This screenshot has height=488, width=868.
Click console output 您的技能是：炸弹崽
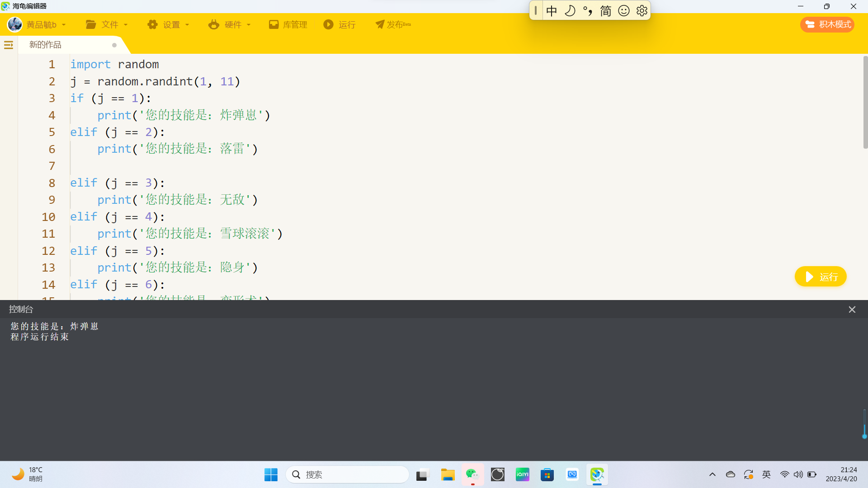[x=55, y=326]
